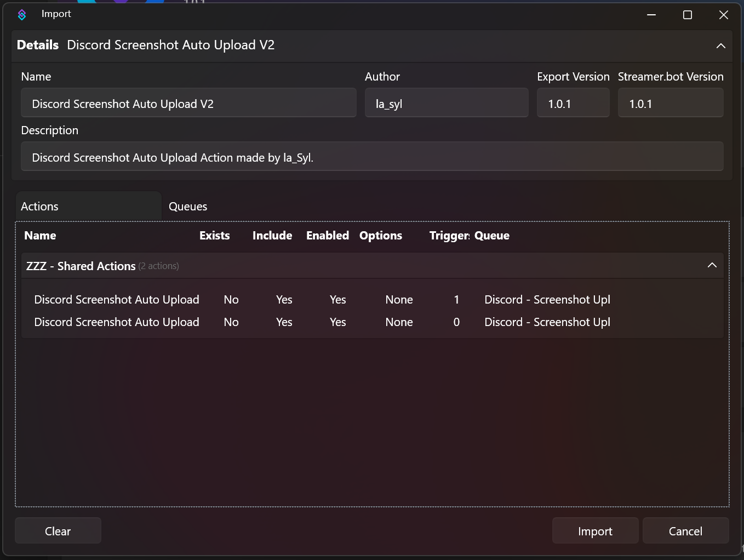Select the action row with 0 triggers
Image resolution: width=744 pixels, height=560 pixels.
[x=117, y=322]
